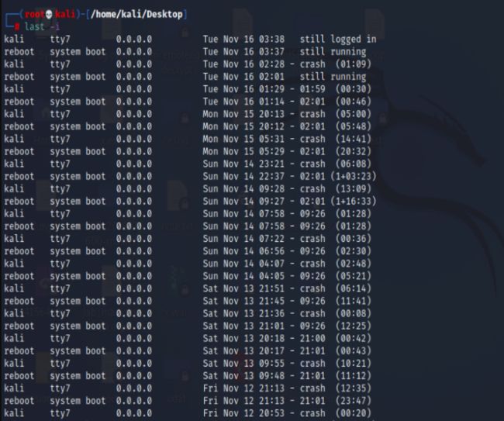
Task: Click the '(13:09)' crash duration
Action: tap(354, 189)
